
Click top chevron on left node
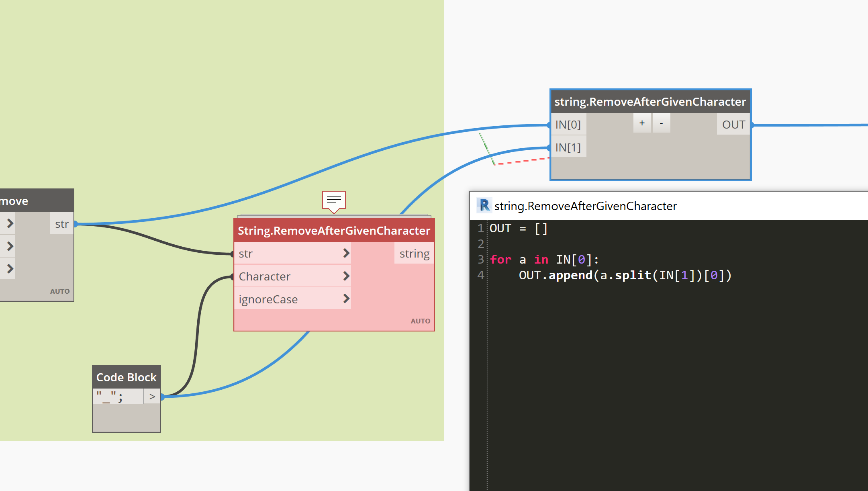(x=10, y=223)
